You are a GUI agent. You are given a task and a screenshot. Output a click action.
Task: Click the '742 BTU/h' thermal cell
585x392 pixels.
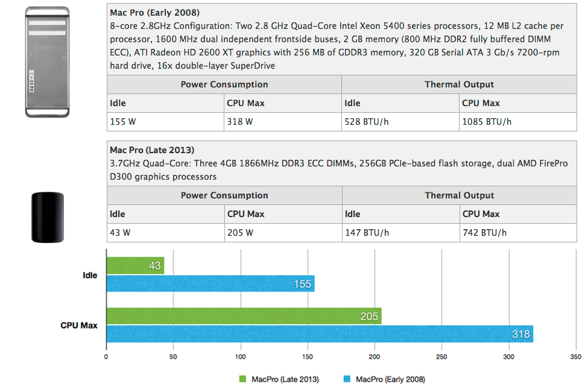(x=518, y=233)
